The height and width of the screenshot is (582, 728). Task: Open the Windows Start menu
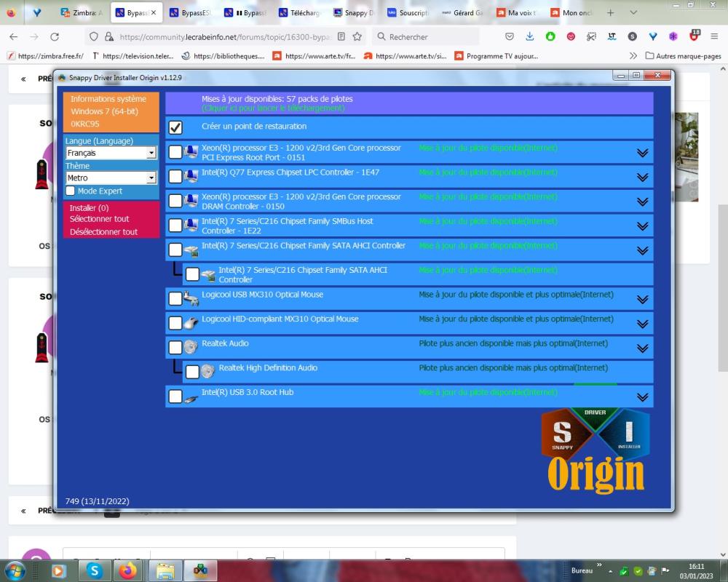[15, 571]
